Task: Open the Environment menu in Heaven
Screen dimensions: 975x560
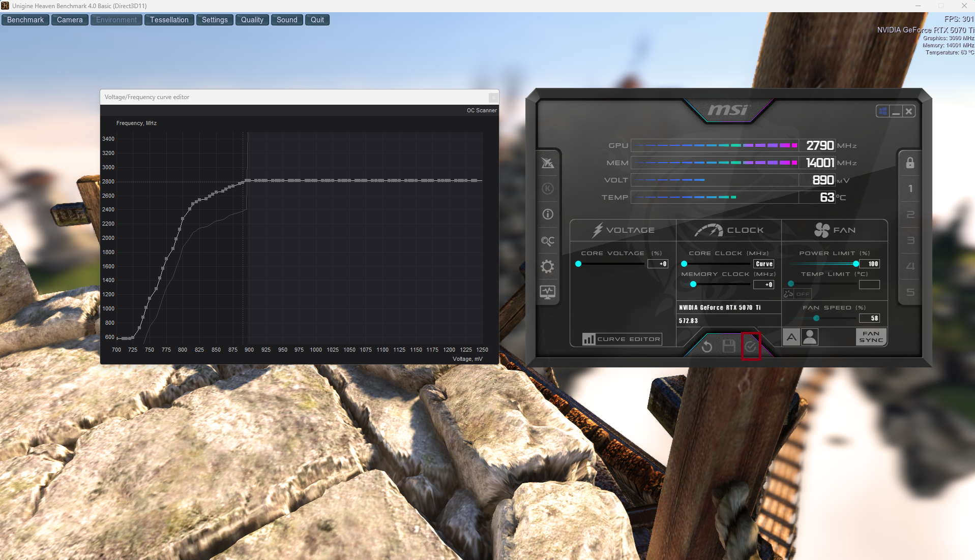Action: pyautogui.click(x=116, y=20)
